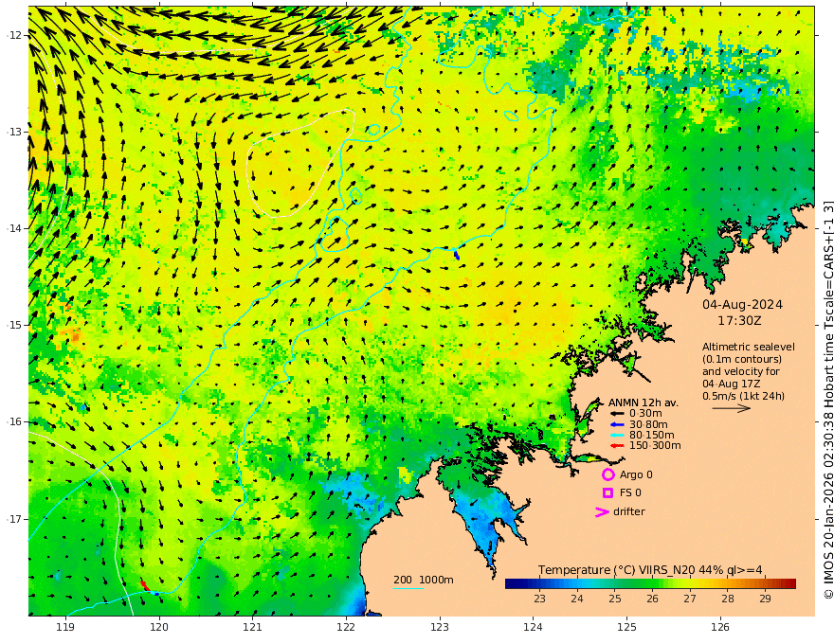Screen dimensions: 834x644
Task: Click the 25 tick on the temperature scale
Action: click(x=615, y=599)
